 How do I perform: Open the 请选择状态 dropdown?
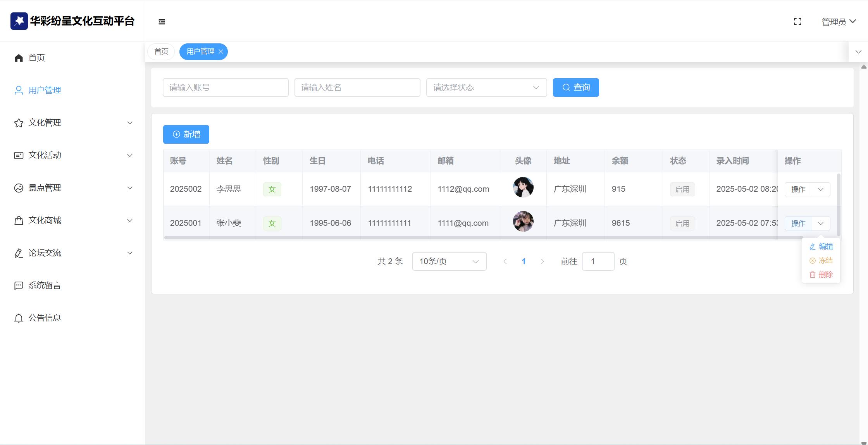click(486, 88)
